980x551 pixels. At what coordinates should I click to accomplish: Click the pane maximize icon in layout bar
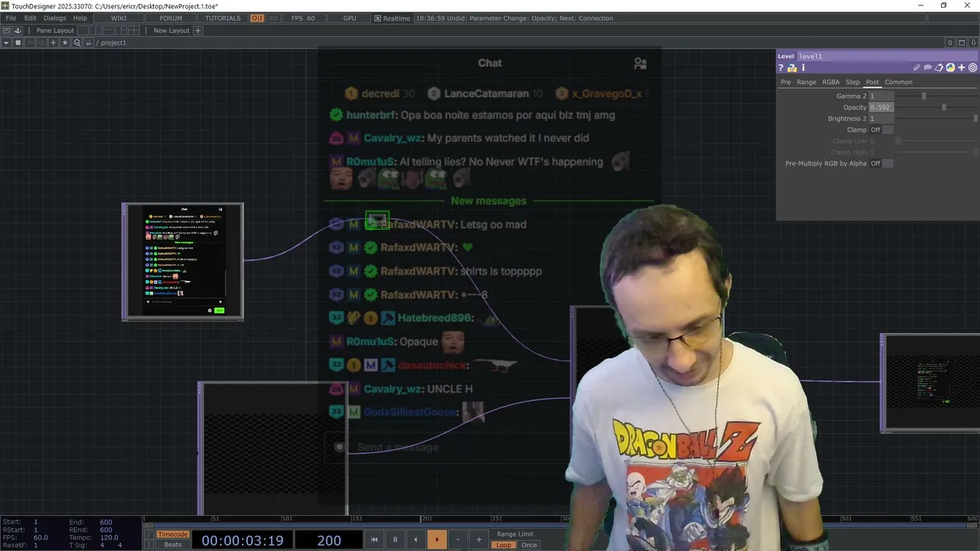6,31
